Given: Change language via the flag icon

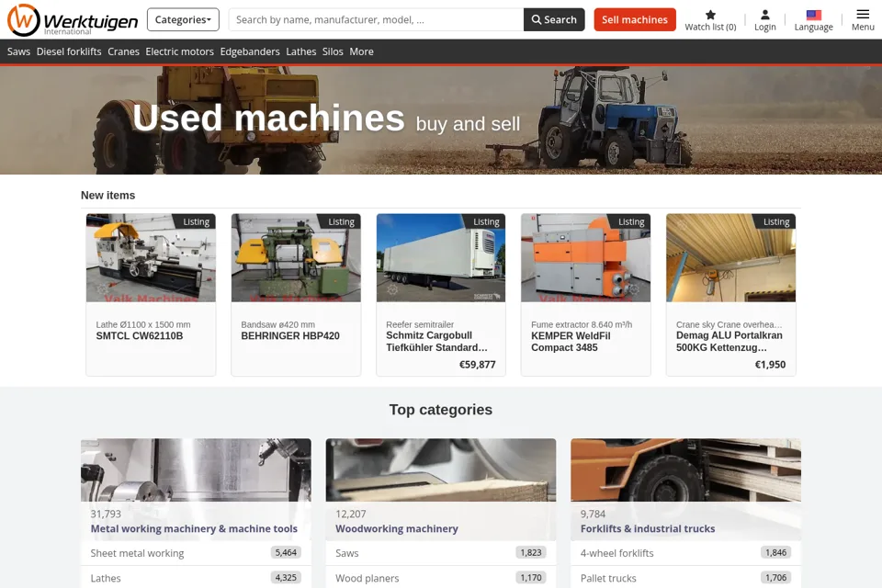Looking at the screenshot, I should pos(813,15).
